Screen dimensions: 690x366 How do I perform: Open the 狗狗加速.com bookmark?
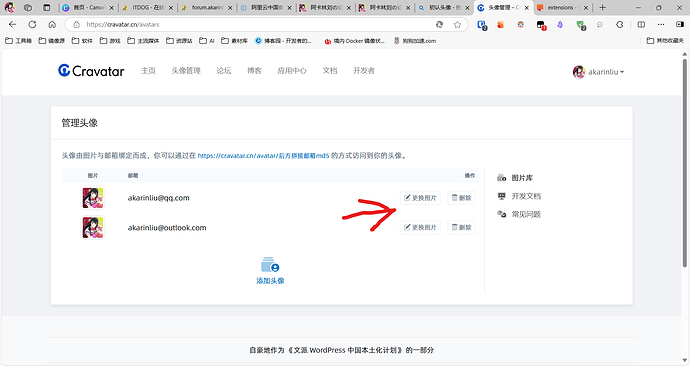[415, 41]
